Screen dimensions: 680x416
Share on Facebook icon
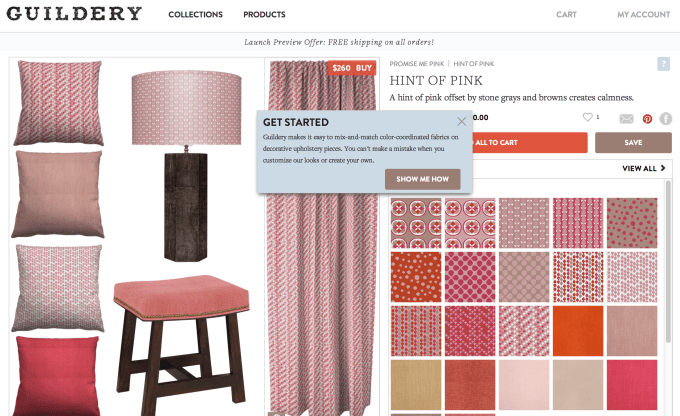click(x=666, y=118)
